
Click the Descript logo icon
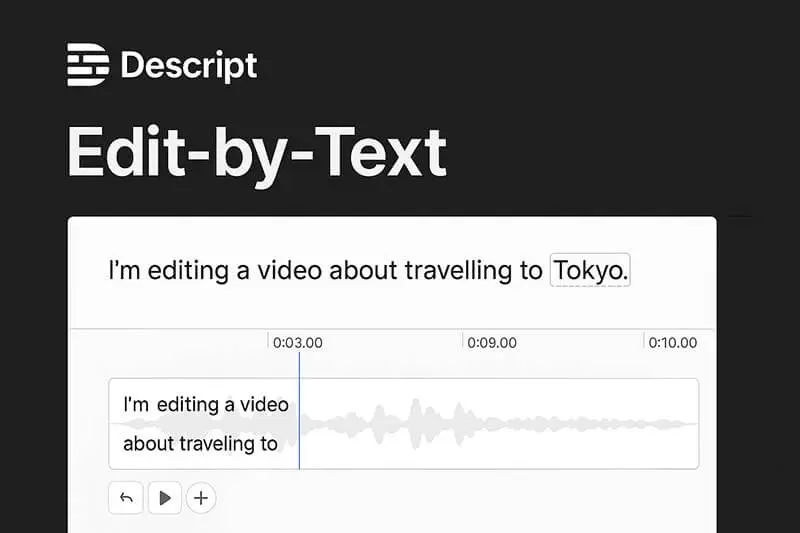point(88,64)
